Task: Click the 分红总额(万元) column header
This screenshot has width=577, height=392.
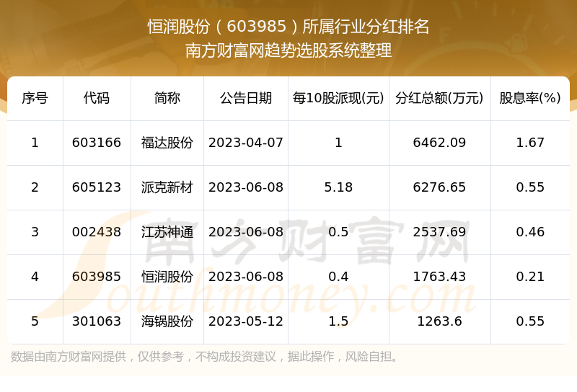Action: pos(439,98)
